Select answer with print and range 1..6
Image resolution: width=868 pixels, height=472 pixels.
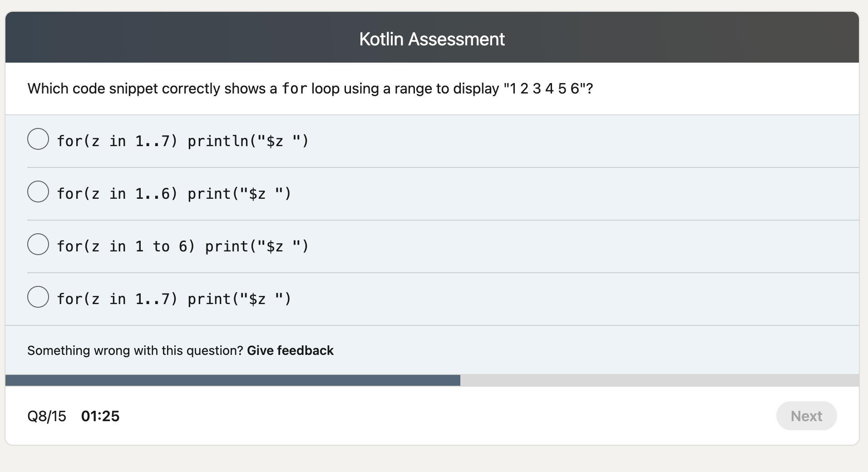(x=38, y=192)
